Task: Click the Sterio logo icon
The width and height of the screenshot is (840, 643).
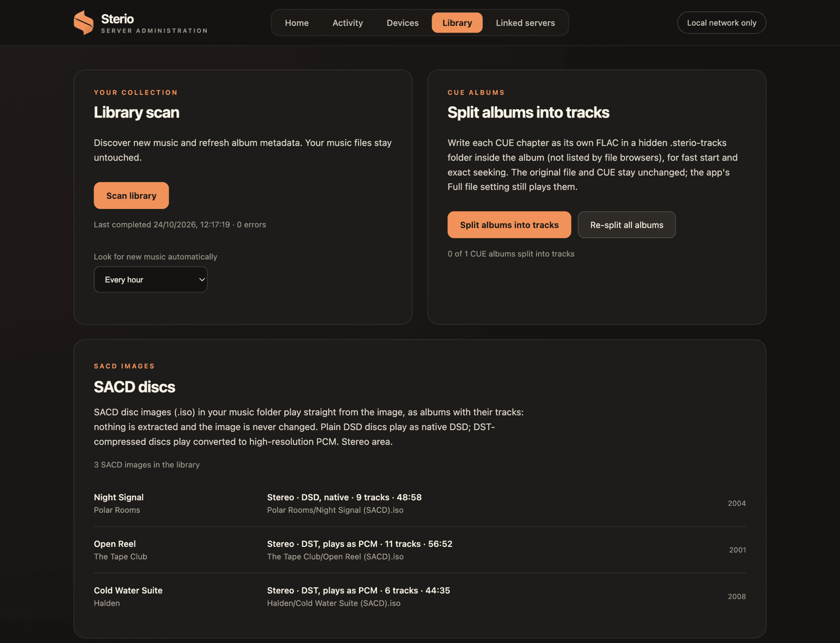Action: pyautogui.click(x=83, y=23)
